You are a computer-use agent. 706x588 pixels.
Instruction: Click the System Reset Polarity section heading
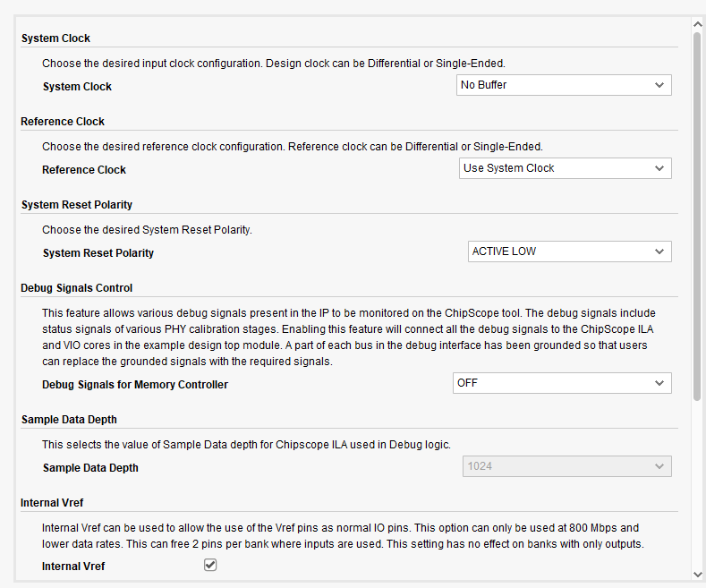click(77, 205)
